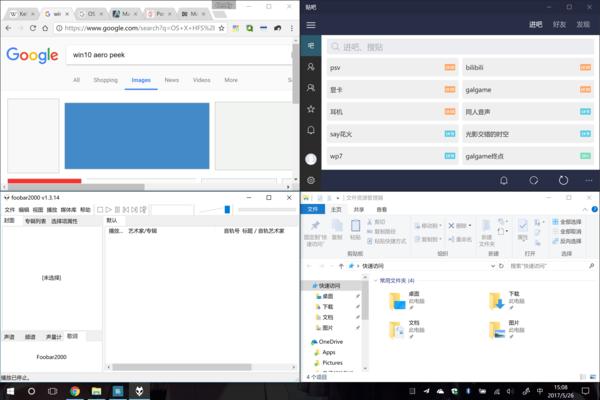Collapse the 常用文件夹 (4) group

375,281
